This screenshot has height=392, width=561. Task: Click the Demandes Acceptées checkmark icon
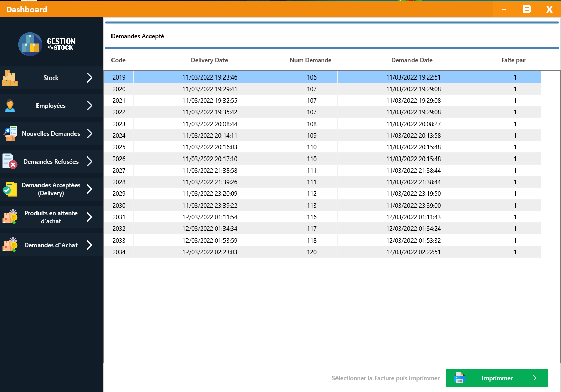[10, 189]
